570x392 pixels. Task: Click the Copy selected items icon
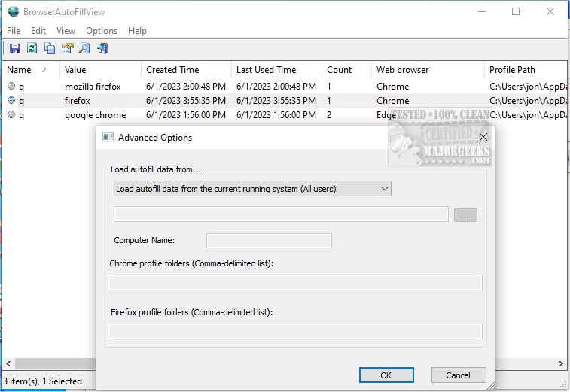pos(50,49)
